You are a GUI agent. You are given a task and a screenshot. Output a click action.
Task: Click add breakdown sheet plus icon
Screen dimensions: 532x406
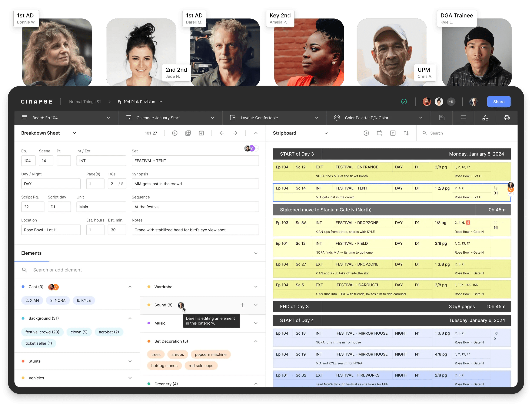click(x=175, y=133)
